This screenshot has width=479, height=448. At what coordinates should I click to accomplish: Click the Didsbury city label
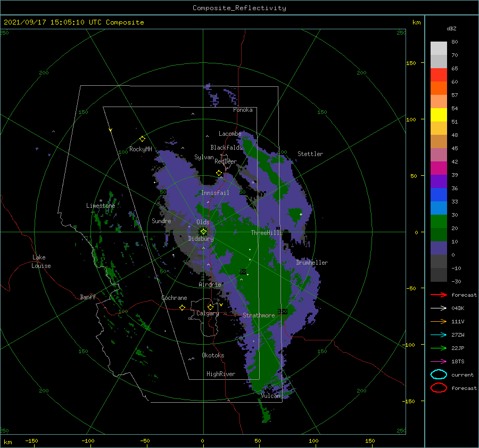click(201, 239)
